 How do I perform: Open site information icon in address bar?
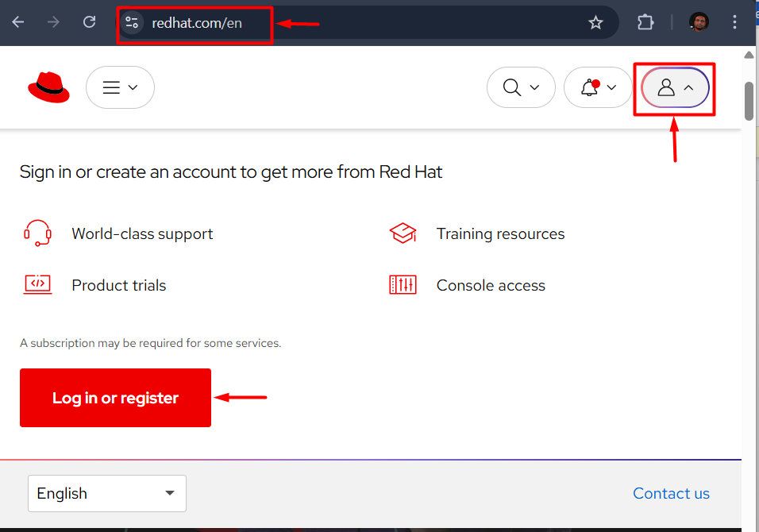pos(132,23)
